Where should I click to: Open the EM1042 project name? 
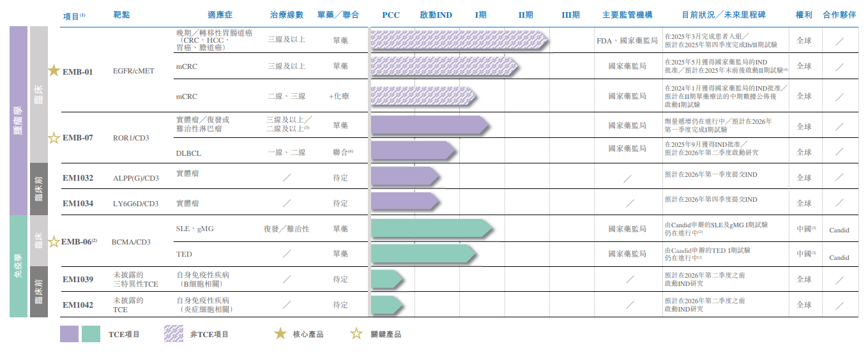77,305
